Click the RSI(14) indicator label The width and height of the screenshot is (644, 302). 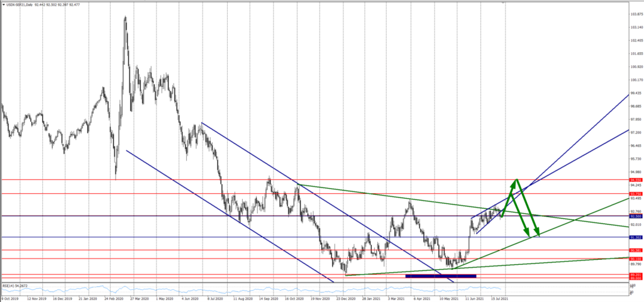click(x=14, y=286)
